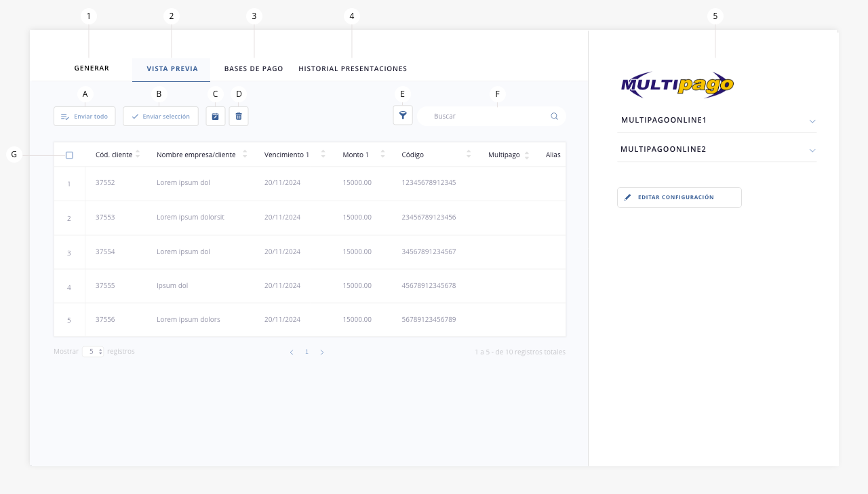The width and height of the screenshot is (868, 494).
Task: Sort by Nombre empresa/cliente column arrows
Action: pos(245,155)
